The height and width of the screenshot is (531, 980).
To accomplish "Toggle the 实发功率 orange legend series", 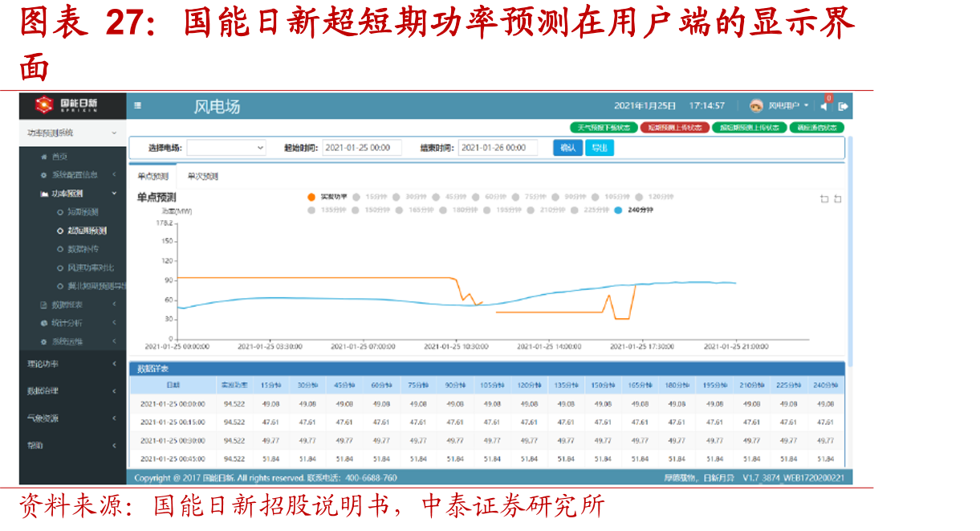I will (327, 197).
